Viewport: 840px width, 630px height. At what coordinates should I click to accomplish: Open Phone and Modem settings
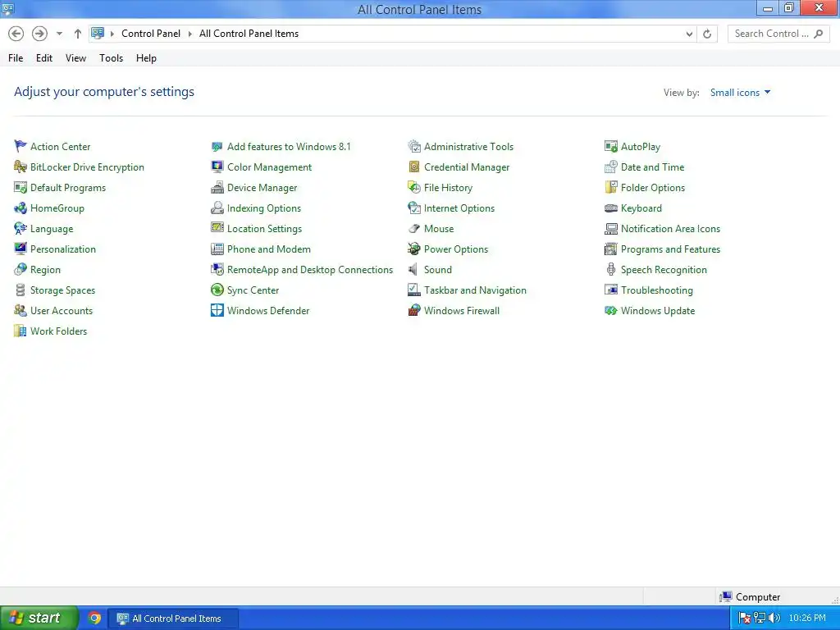(x=269, y=249)
